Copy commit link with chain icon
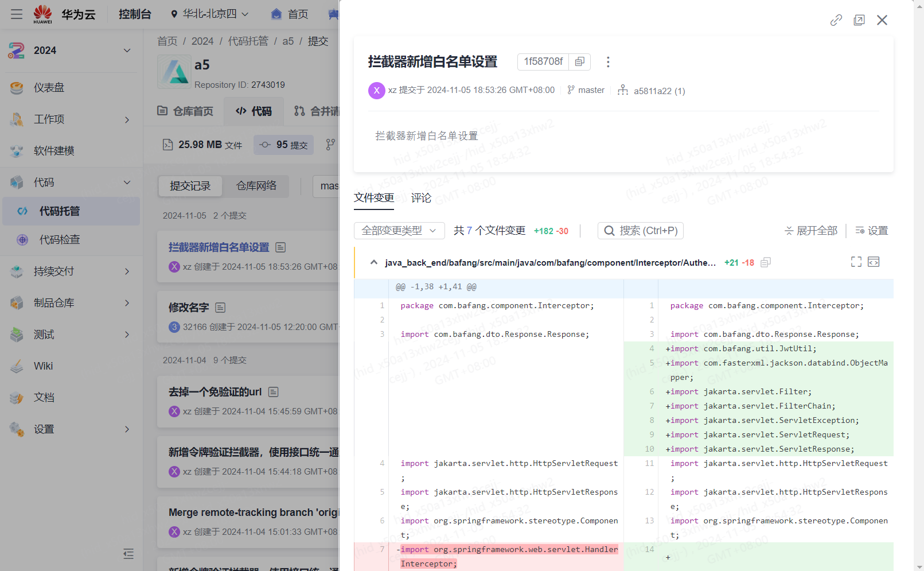The image size is (924, 571). [836, 20]
